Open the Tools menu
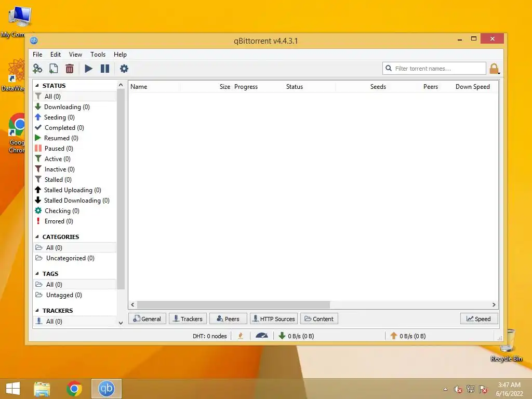The height and width of the screenshot is (399, 532). click(x=98, y=54)
